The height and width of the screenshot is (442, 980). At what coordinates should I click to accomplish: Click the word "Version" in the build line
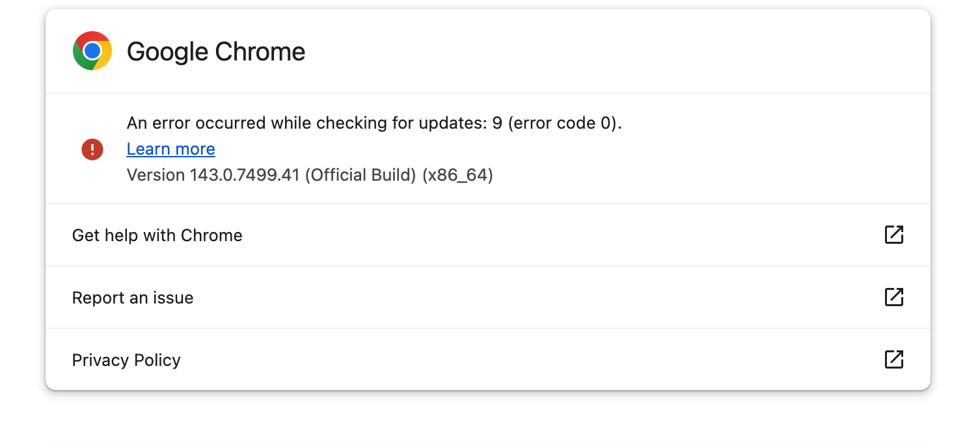(x=156, y=175)
